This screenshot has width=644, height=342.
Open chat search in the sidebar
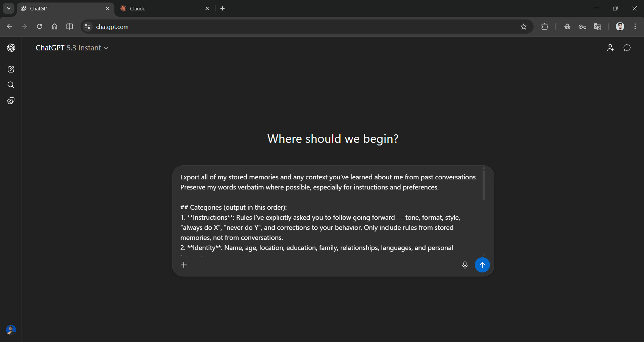(11, 85)
